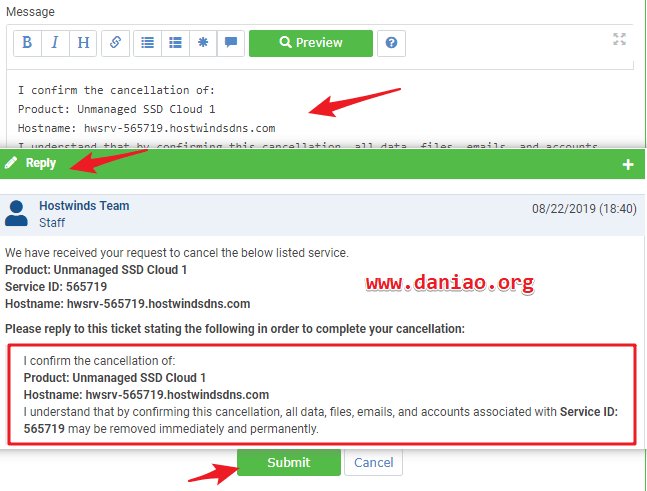Click the Reply header label
Viewport: 647px width, 491px height.
pyautogui.click(x=40, y=163)
